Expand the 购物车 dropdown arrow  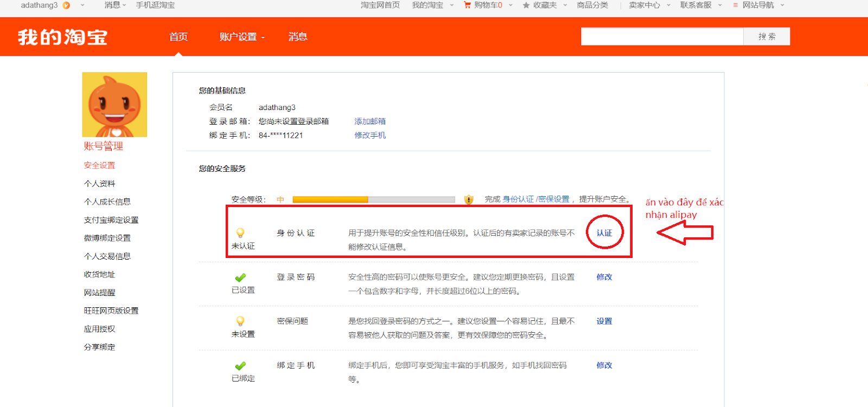tap(510, 5)
